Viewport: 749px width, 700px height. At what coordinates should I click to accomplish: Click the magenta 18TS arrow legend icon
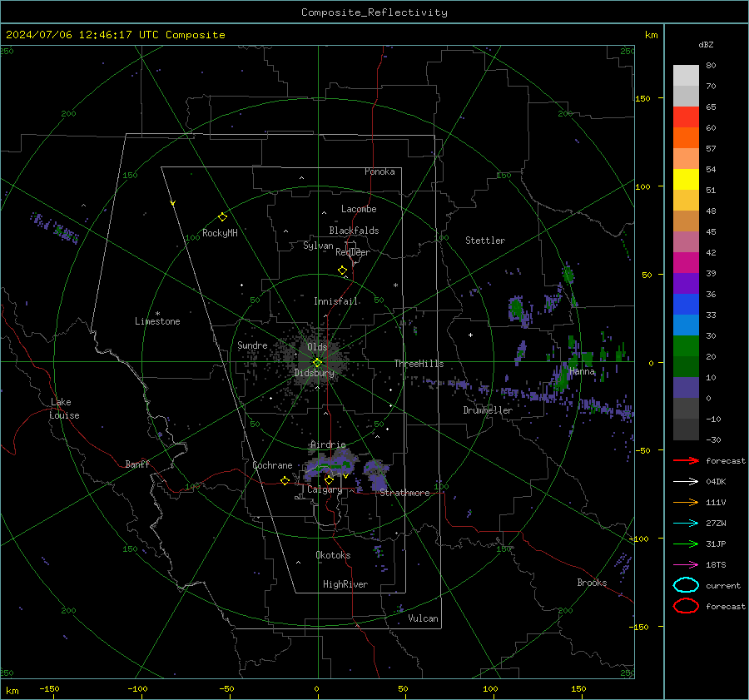tap(686, 565)
